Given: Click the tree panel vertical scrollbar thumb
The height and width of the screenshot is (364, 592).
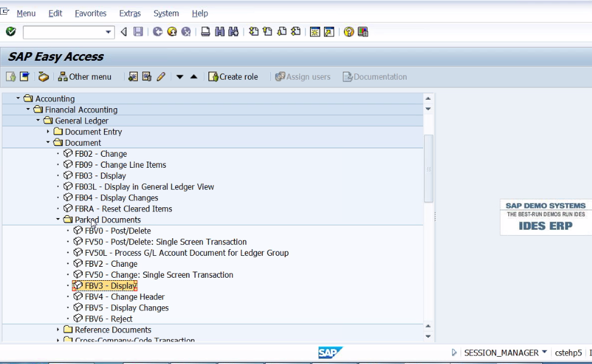Looking at the screenshot, I should click(x=429, y=168).
